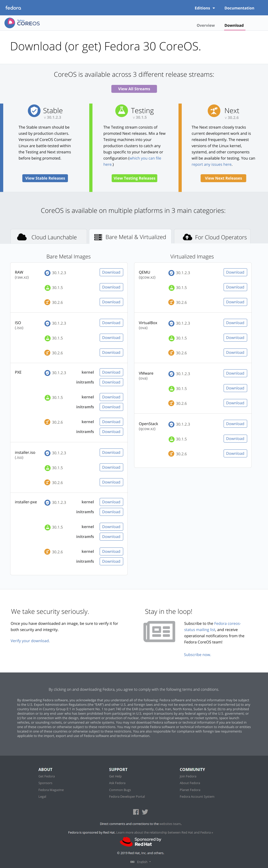The width and height of the screenshot is (268, 868).
Task: Download RAW image version 30.1.2.3
Action: click(111, 272)
